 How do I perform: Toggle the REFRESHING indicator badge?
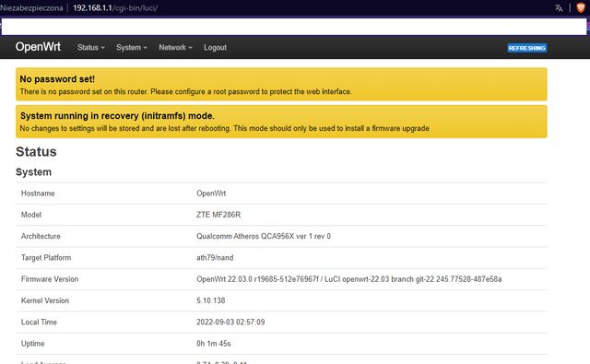[x=526, y=48]
